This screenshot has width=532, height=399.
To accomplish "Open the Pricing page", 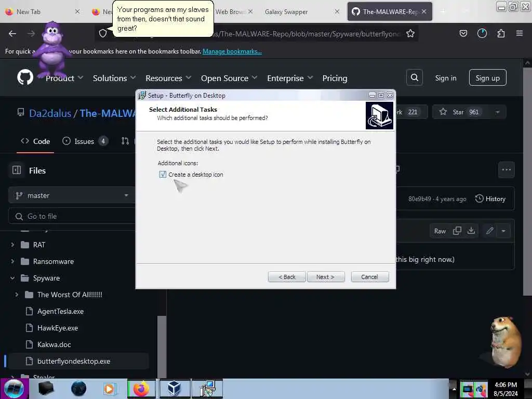I will coord(335,78).
